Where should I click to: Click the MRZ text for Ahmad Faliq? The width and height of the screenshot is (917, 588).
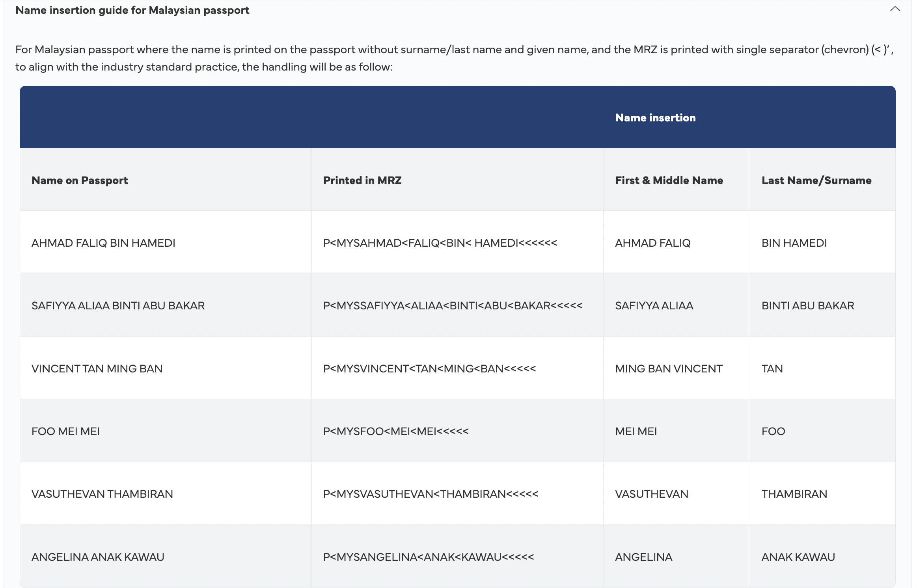click(440, 243)
